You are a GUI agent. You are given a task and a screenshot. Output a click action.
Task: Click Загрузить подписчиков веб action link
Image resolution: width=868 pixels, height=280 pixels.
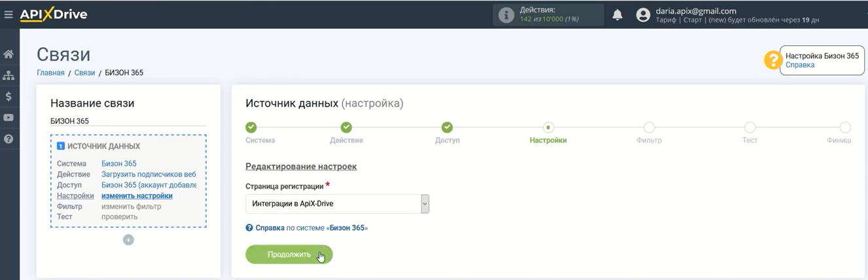(x=149, y=174)
